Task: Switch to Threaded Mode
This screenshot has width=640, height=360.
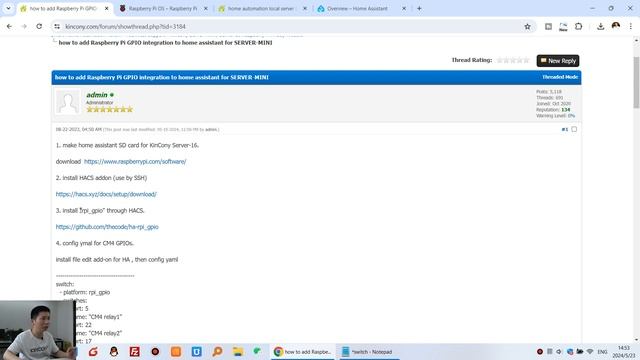Action: [x=560, y=77]
